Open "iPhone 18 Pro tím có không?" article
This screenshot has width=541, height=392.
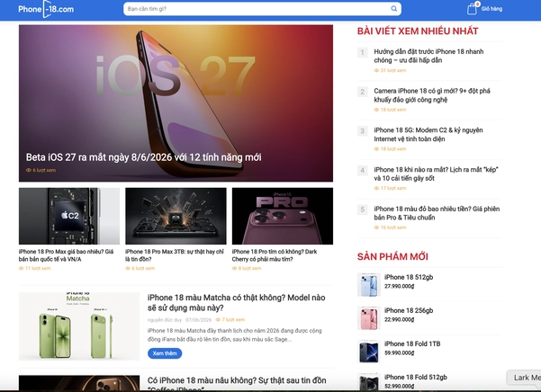point(275,255)
